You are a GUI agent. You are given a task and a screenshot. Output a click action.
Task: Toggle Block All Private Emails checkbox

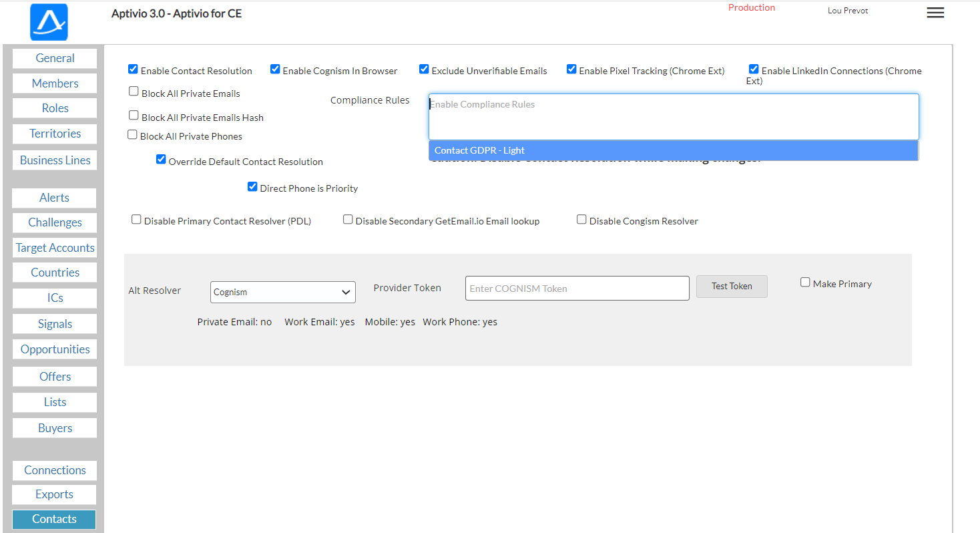(134, 92)
